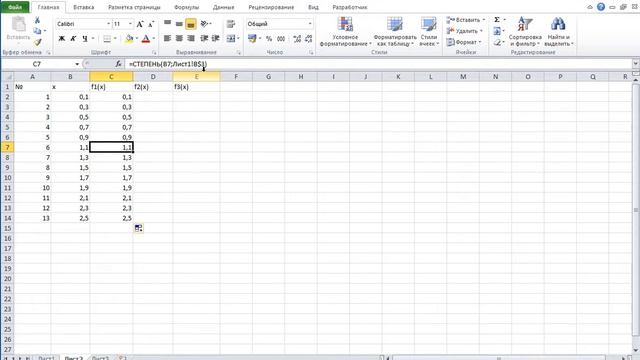
Task: Align cell content to top
Action: point(167,24)
